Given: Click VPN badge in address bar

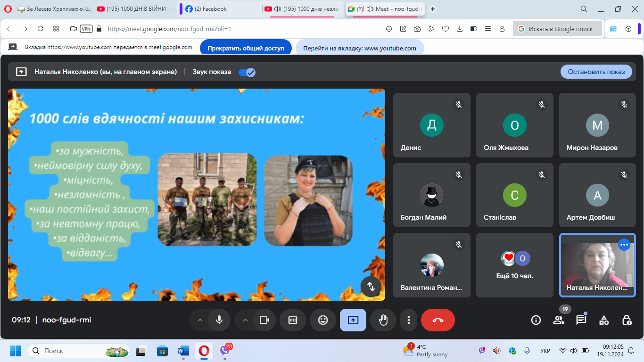Looking at the screenshot, I should (x=86, y=29).
